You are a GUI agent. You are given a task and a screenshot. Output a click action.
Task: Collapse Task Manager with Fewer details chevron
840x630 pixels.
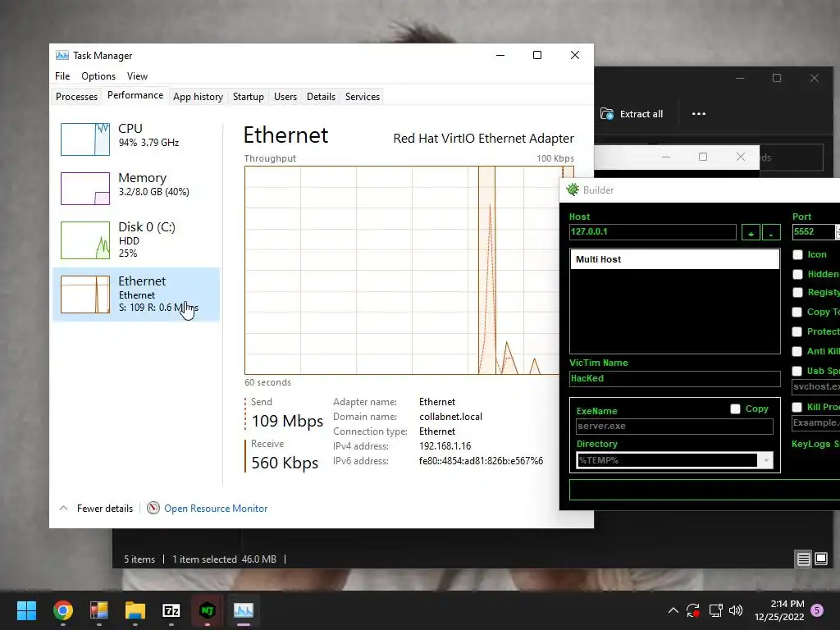tap(63, 508)
